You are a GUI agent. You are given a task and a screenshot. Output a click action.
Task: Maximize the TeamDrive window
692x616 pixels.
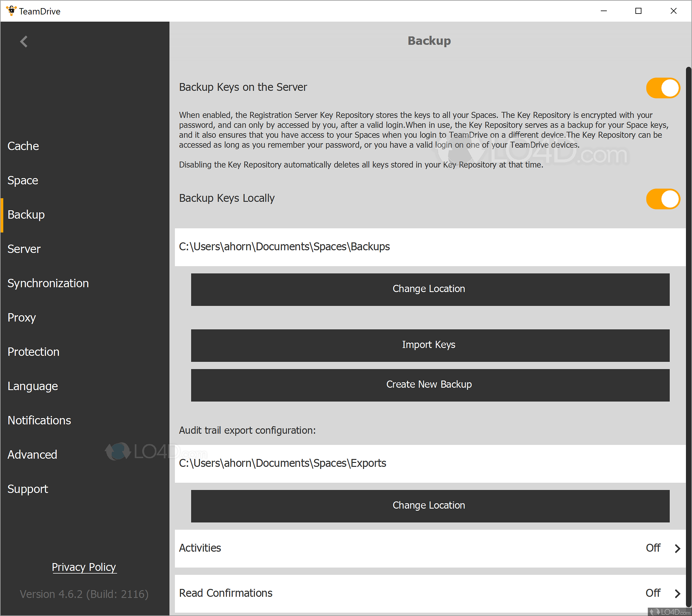tap(638, 11)
